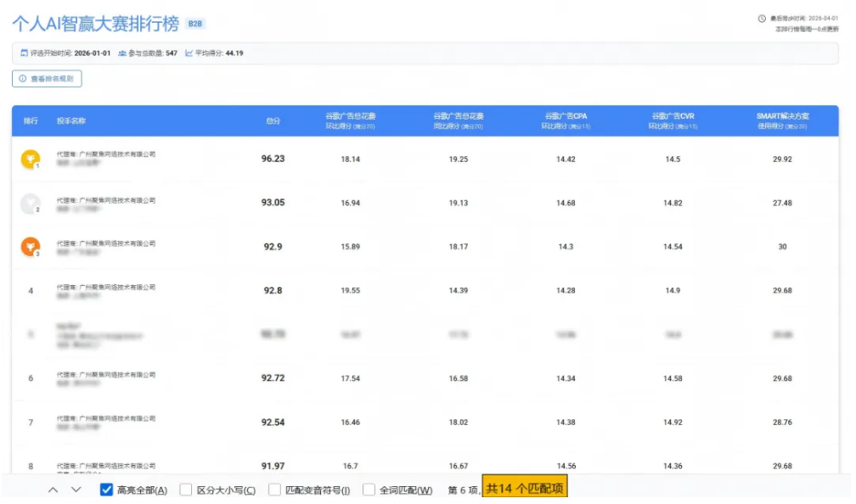Jump to next match with down chevron
Image resolution: width=856 pixels, height=504 pixels.
pyautogui.click(x=76, y=490)
